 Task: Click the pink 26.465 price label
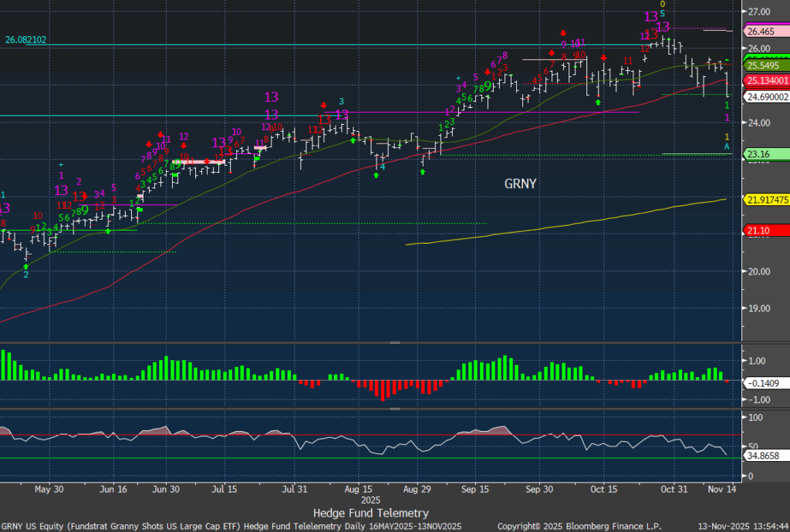(x=761, y=32)
